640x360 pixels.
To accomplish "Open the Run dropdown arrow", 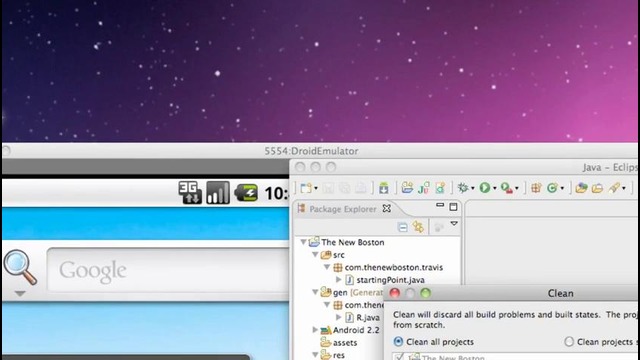I will point(495,189).
